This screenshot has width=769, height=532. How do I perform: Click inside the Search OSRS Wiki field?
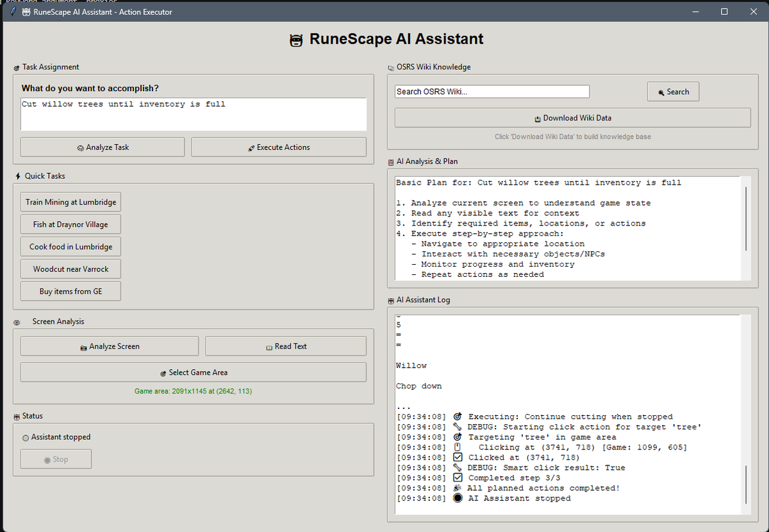click(x=492, y=91)
